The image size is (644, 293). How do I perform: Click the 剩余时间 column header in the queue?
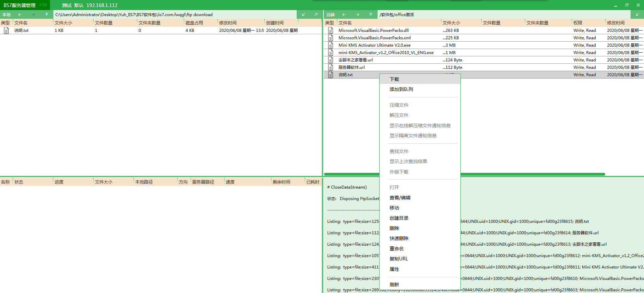[x=288, y=182]
